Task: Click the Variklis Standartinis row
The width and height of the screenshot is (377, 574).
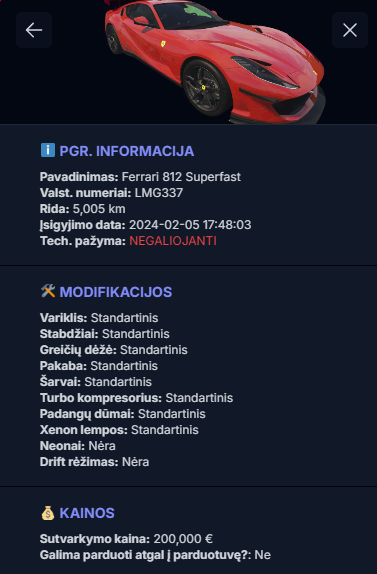Action: (x=99, y=318)
